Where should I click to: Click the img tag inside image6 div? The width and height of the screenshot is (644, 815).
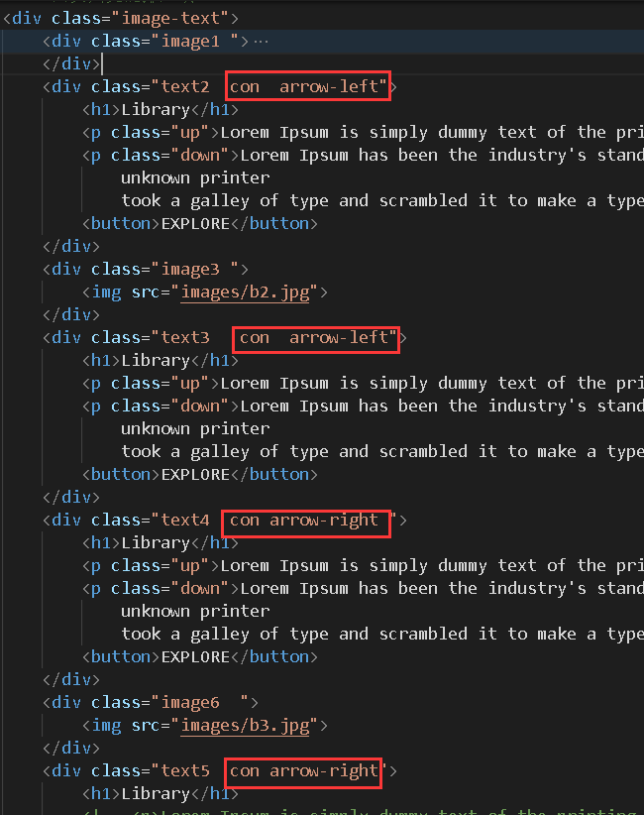[x=107, y=725]
